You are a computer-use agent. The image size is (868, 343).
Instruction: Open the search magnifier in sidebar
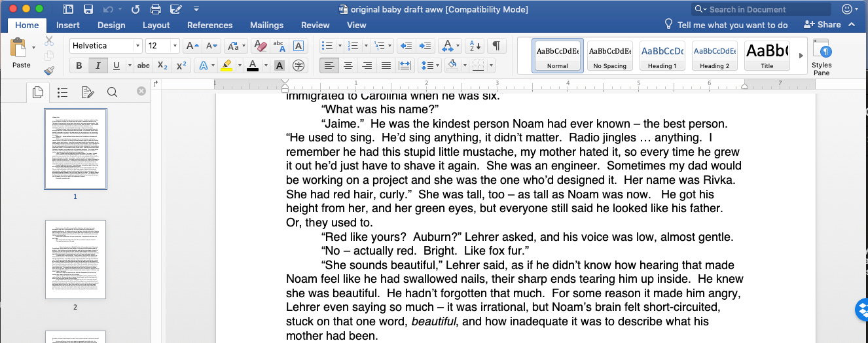(x=112, y=92)
